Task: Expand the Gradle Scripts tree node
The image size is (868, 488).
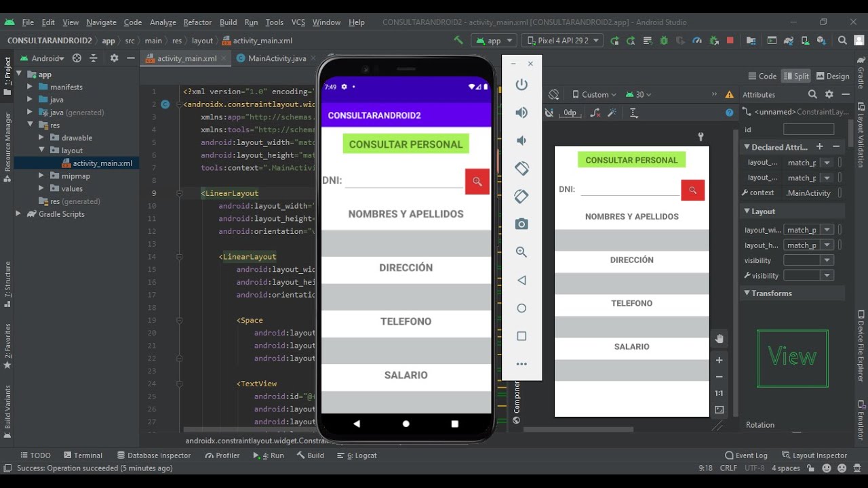Action: tap(18, 214)
